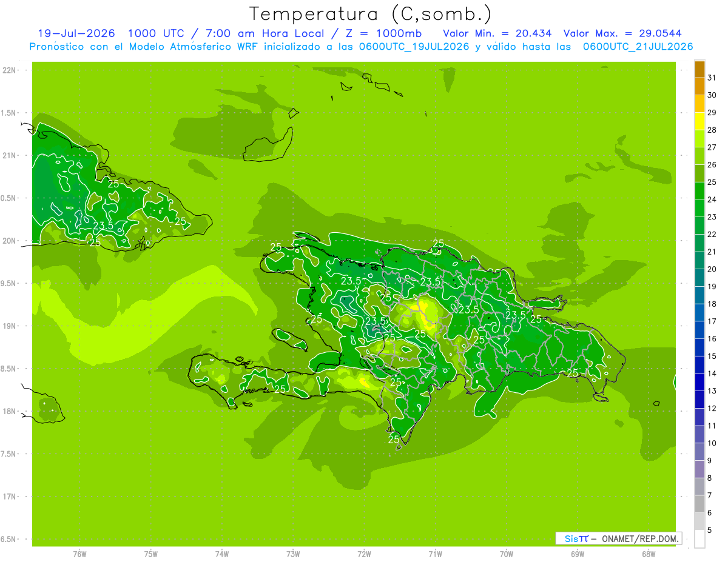Select the gray 6 legend color block
Screen dimensions: 728x562
pos(699,504)
